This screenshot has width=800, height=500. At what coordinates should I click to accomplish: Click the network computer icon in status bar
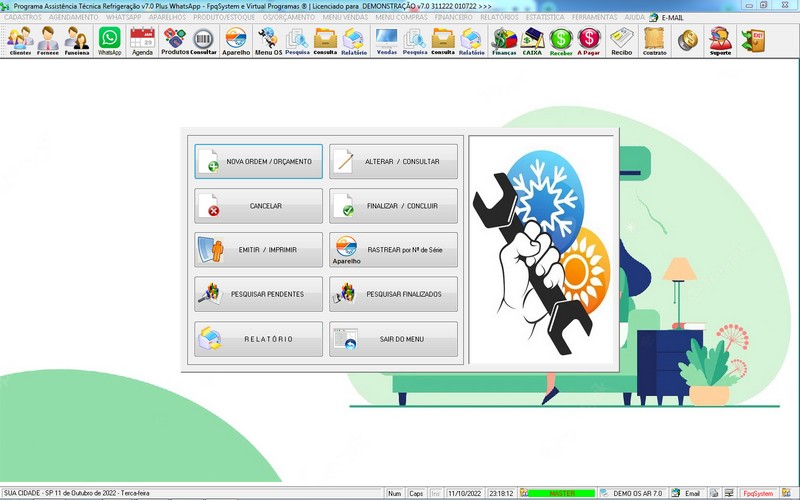[729, 493]
